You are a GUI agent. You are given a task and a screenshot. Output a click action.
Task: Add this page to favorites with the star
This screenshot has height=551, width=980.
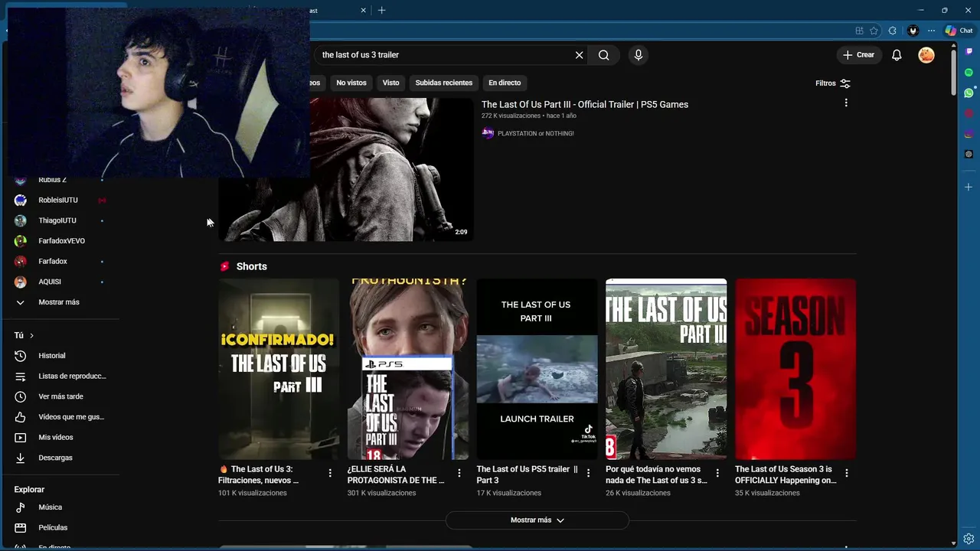click(874, 31)
